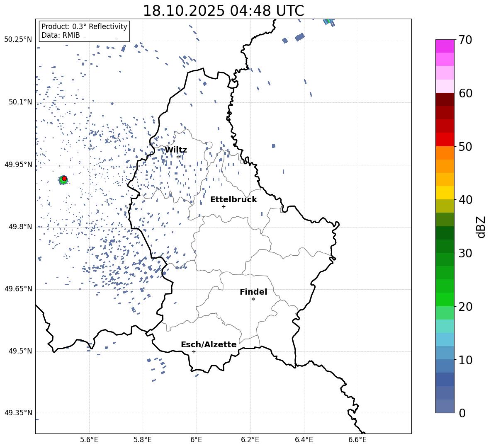491x448 pixels.
Task: Click the 10 value on colorbar
Action: tap(466, 360)
